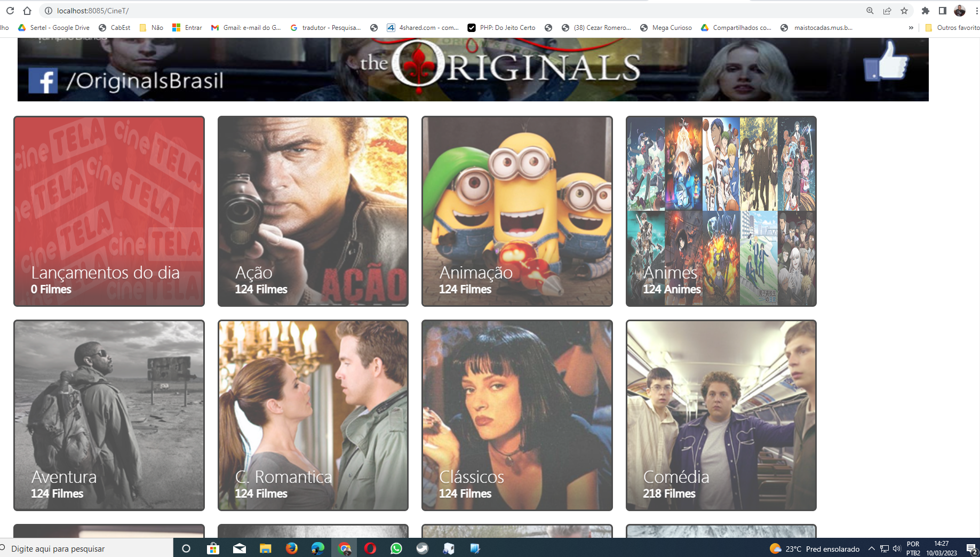980x557 pixels.
Task: Open the clock showing 14:27 10/03/2023
Action: pos(942,548)
